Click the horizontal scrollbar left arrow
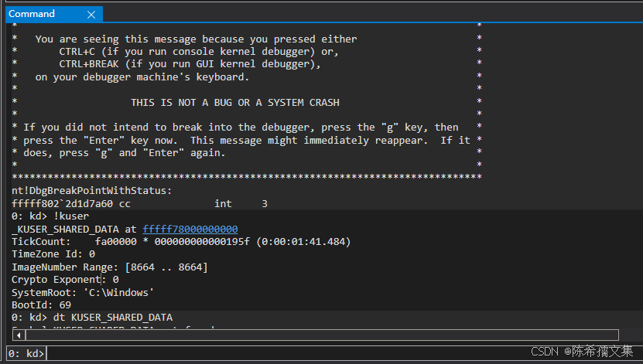 click(x=19, y=335)
